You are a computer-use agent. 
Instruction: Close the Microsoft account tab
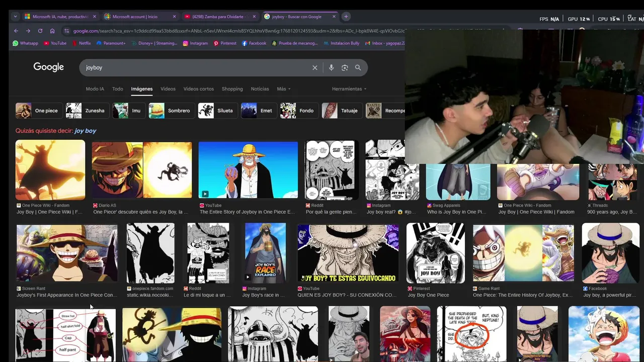click(x=174, y=17)
